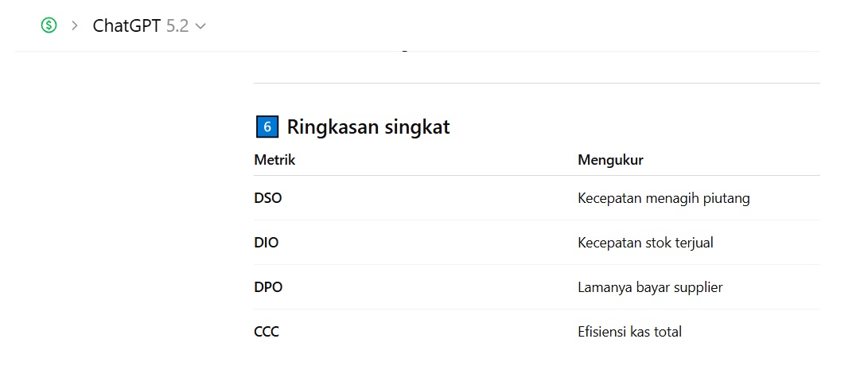Click the 5.2 version label
The width and height of the screenshot is (868, 370).
tap(177, 25)
